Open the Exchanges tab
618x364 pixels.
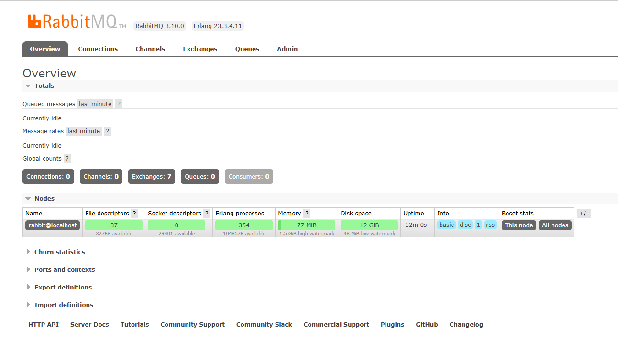[x=200, y=49]
